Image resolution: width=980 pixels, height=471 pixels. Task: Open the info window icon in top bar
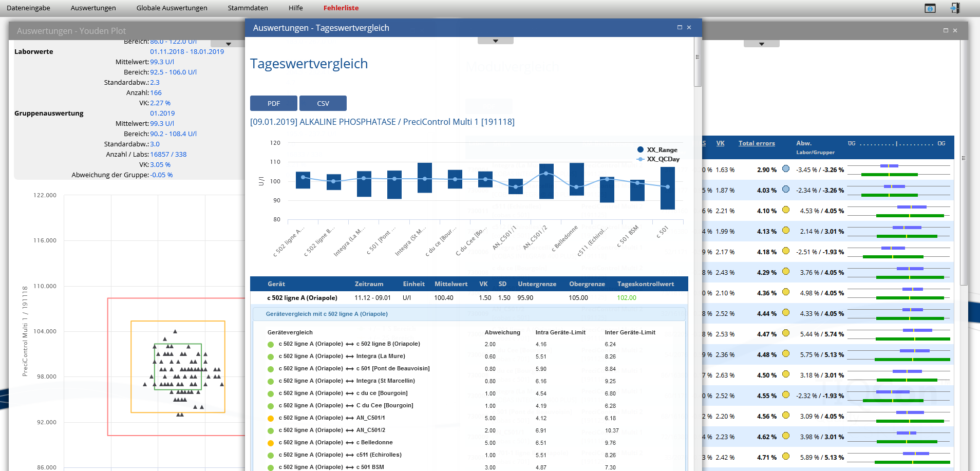pos(930,8)
